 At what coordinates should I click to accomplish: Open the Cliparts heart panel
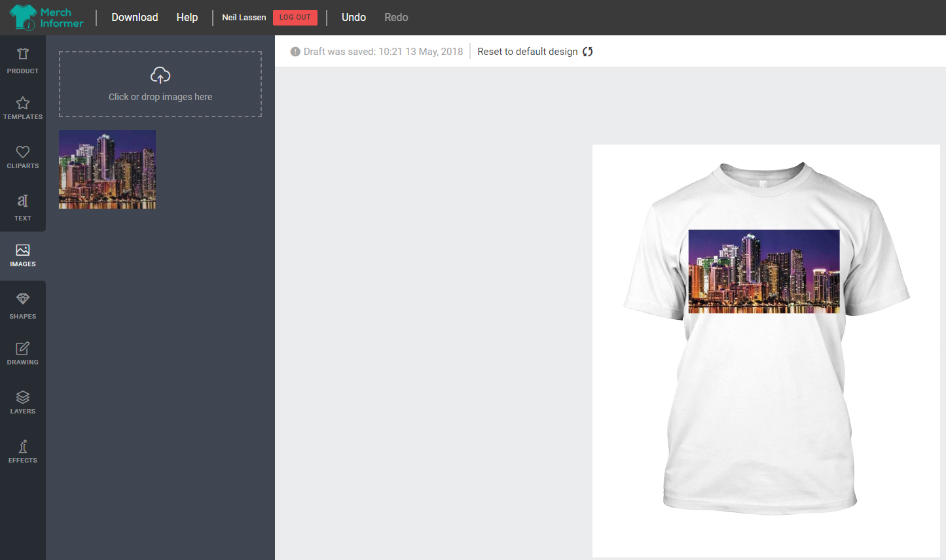(23, 157)
